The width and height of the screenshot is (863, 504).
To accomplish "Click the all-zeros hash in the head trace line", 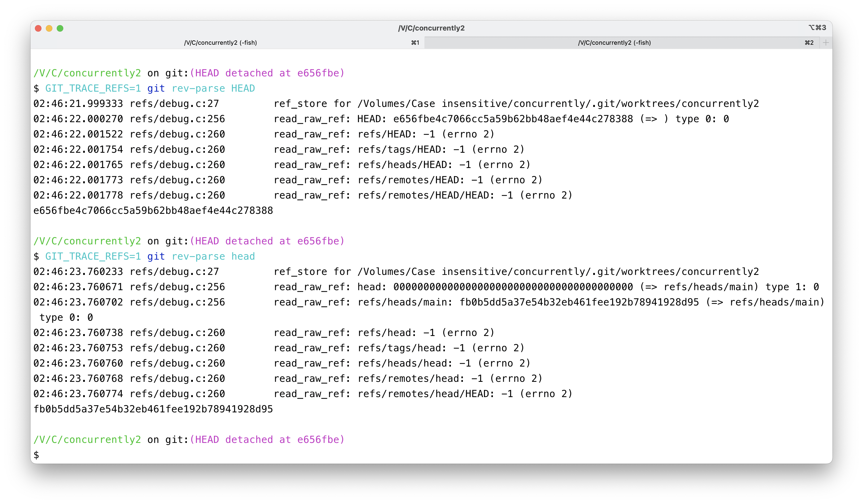I will (513, 287).
